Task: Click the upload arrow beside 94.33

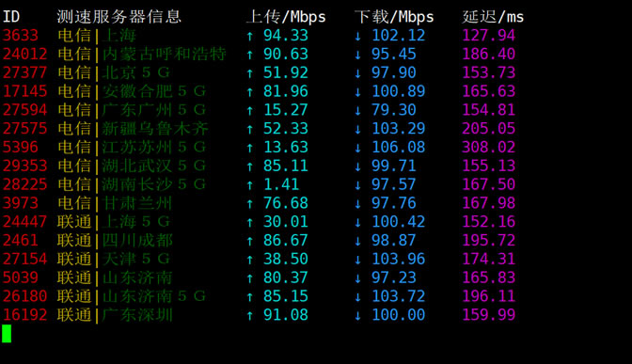Action: pos(250,37)
